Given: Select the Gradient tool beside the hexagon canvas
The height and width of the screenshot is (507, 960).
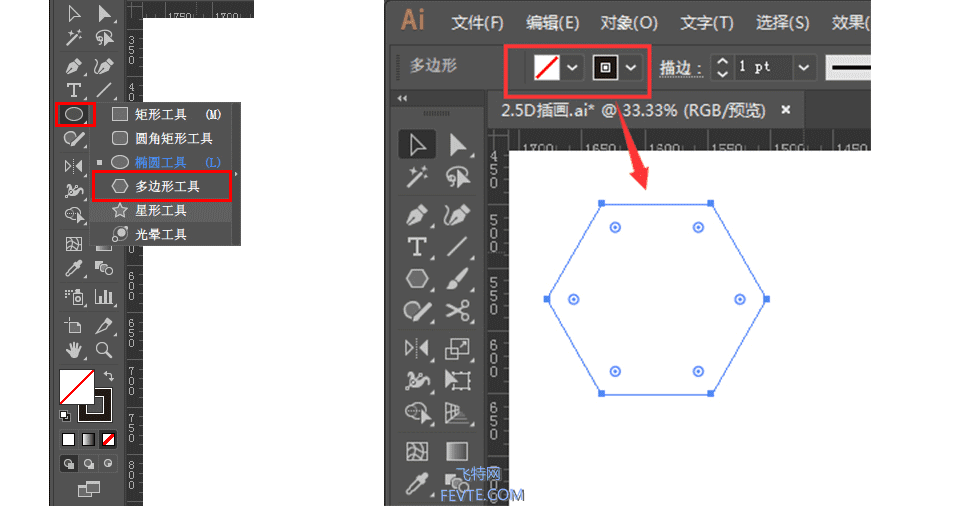Looking at the screenshot, I should point(457,452).
